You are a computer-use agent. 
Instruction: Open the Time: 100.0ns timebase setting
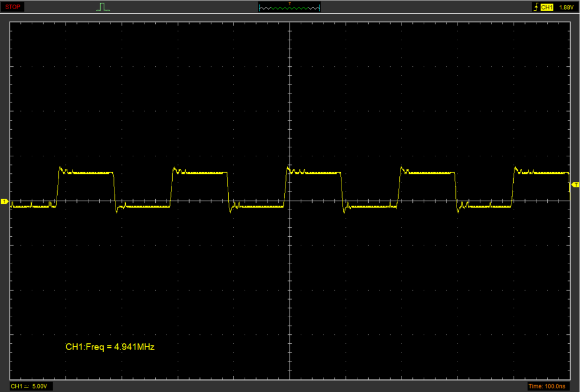click(x=547, y=386)
